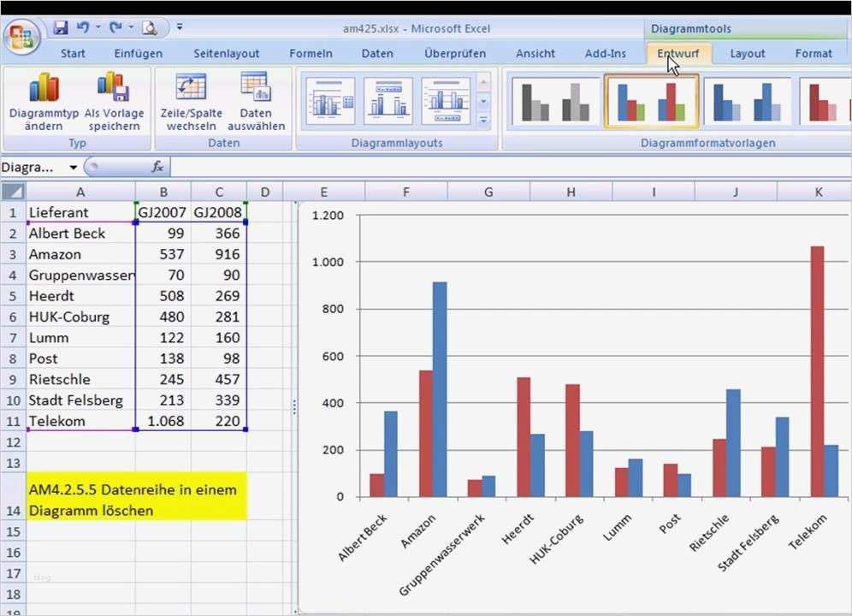Click the Undo arrow icon

coord(83,27)
